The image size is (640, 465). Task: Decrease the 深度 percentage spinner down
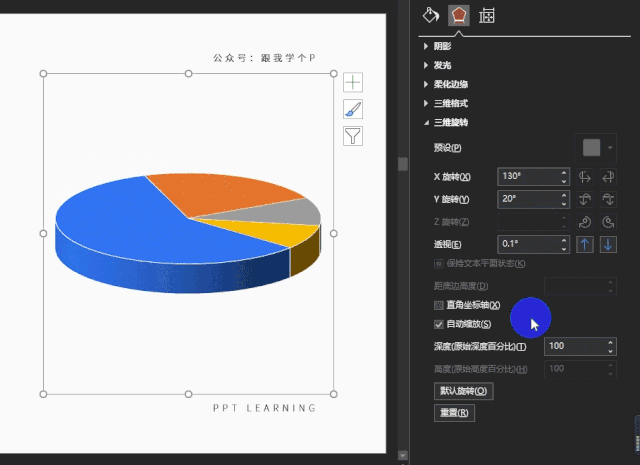click(x=611, y=351)
